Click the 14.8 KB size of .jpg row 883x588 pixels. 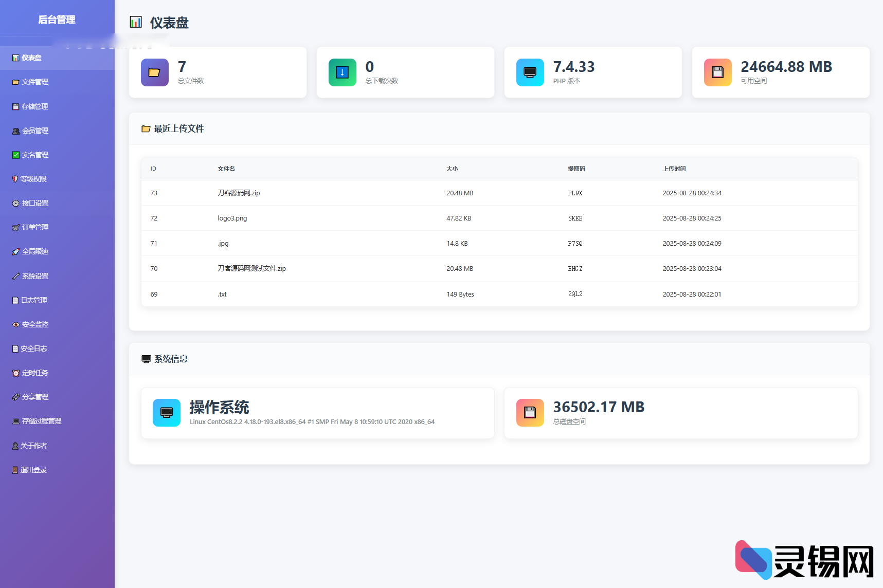(x=457, y=243)
